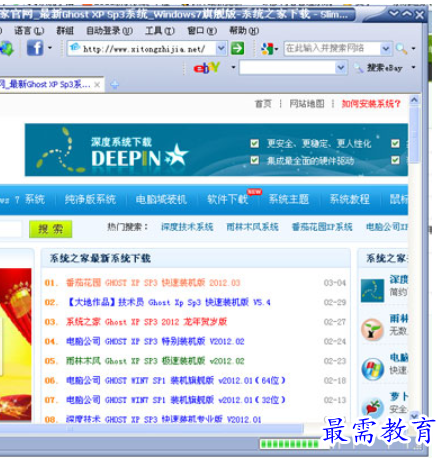This screenshot has height=462, width=444.
Task: Click hot search 深度技术系统
Action: coord(187,227)
